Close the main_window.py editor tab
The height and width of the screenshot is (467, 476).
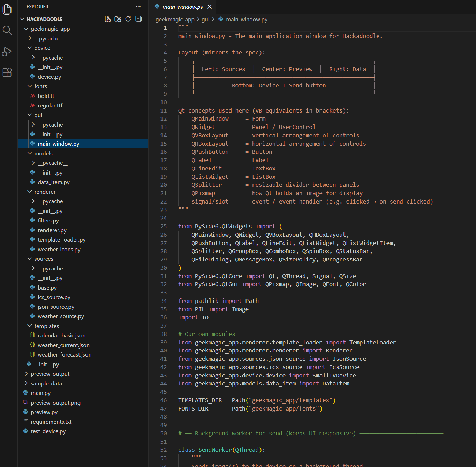(x=210, y=7)
